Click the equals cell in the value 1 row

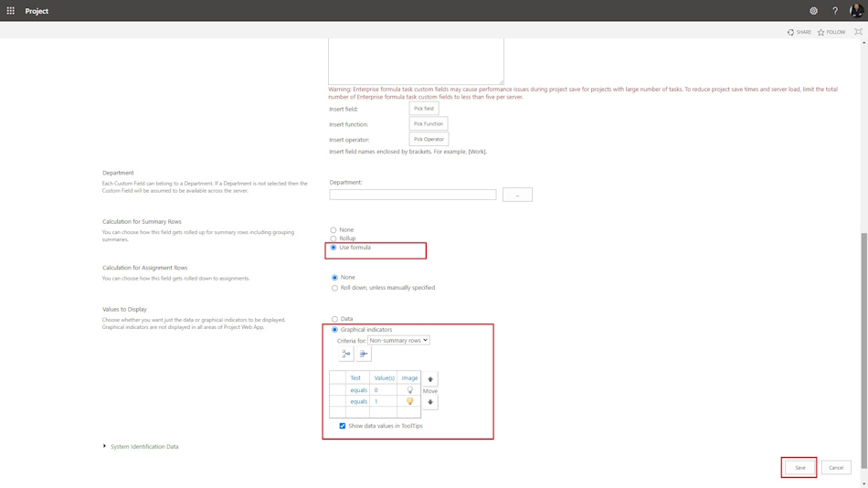359,401
